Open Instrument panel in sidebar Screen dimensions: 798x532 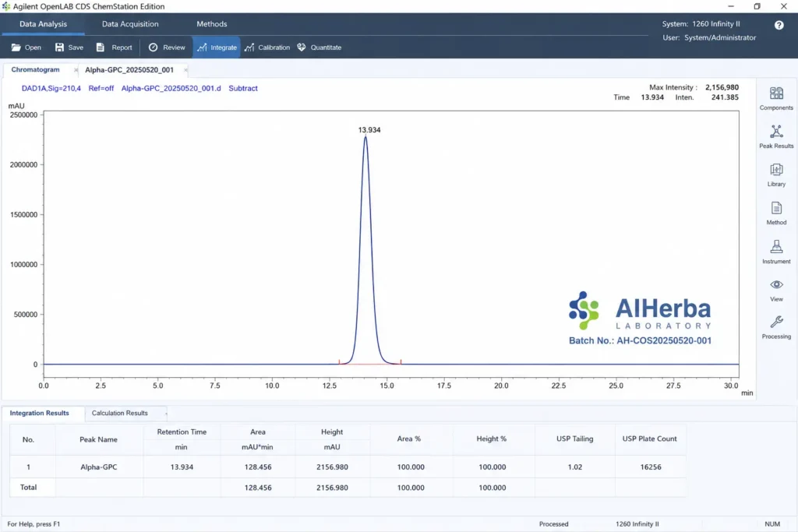pos(776,252)
